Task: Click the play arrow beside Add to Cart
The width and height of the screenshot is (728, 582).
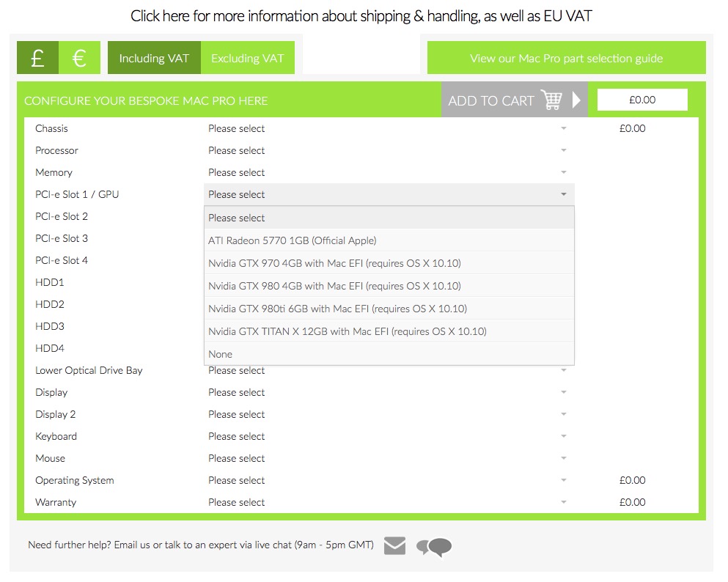Action: (x=576, y=100)
